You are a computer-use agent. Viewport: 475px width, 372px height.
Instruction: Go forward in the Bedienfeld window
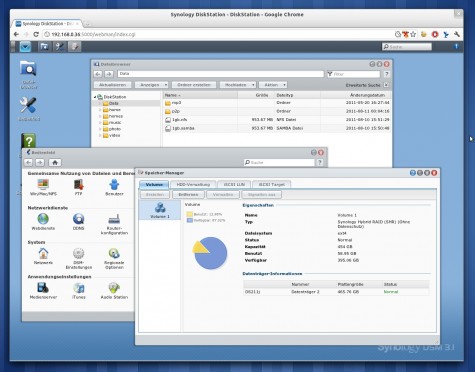(40, 162)
